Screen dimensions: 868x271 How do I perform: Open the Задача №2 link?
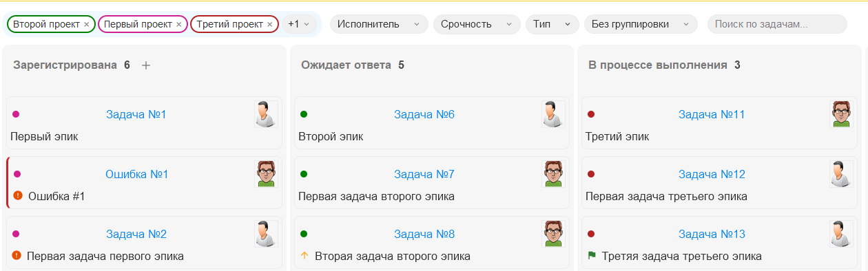coord(136,234)
